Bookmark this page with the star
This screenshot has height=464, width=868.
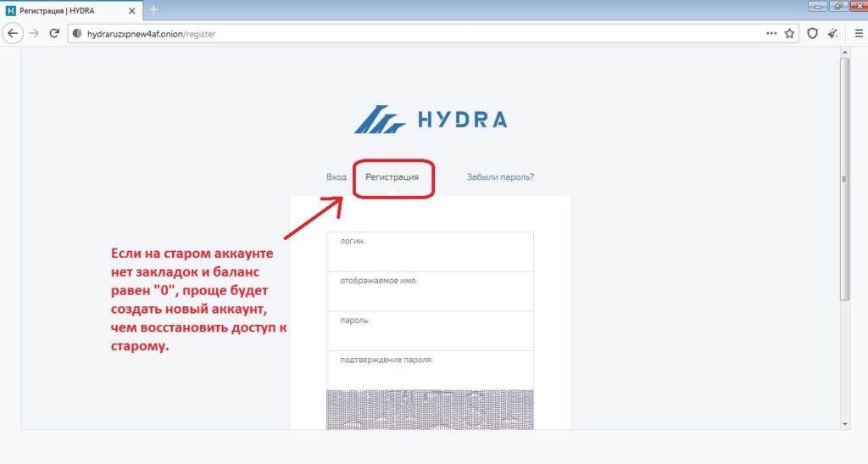pyautogui.click(x=789, y=34)
